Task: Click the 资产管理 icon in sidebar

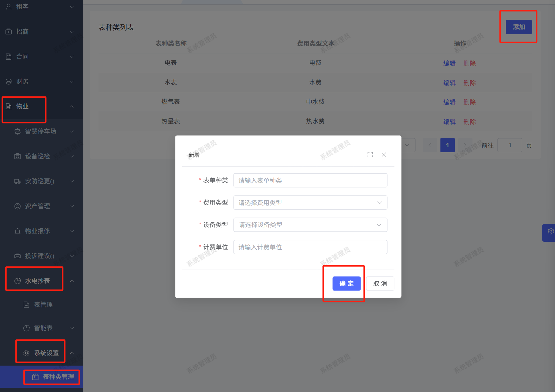Action: pyautogui.click(x=18, y=206)
